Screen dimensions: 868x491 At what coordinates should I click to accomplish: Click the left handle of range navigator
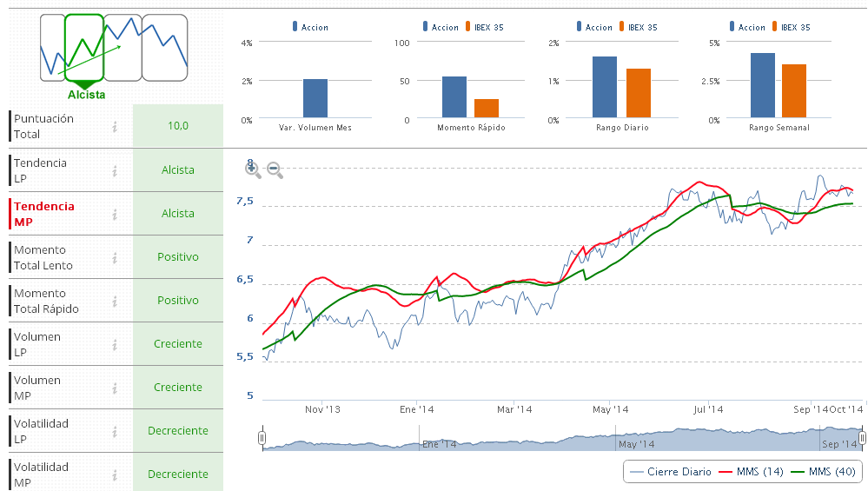[x=262, y=439]
